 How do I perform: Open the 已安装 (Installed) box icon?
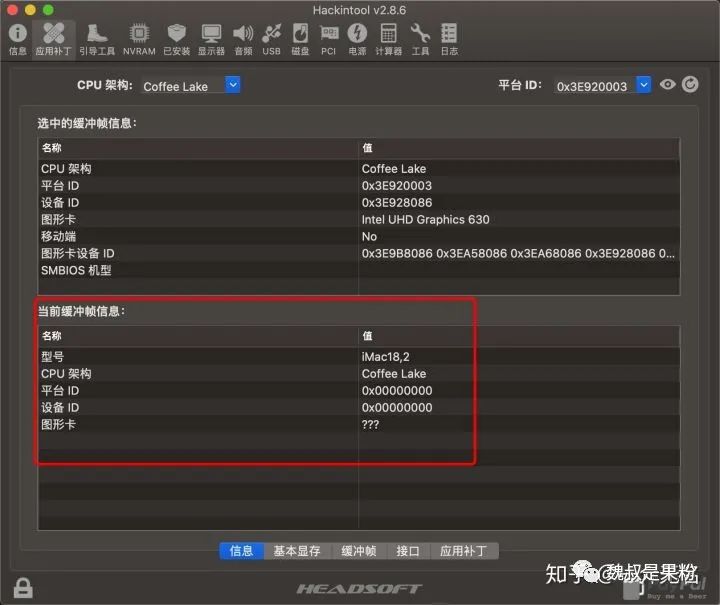tap(177, 39)
